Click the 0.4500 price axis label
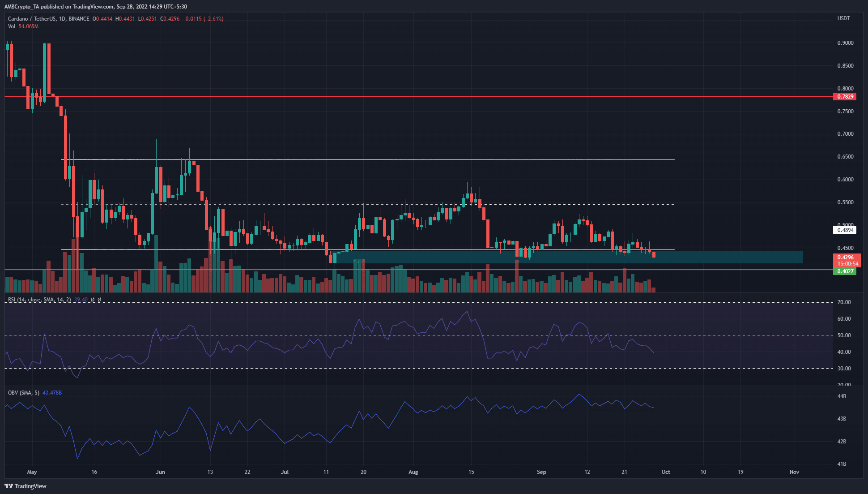868x494 pixels. click(845, 248)
